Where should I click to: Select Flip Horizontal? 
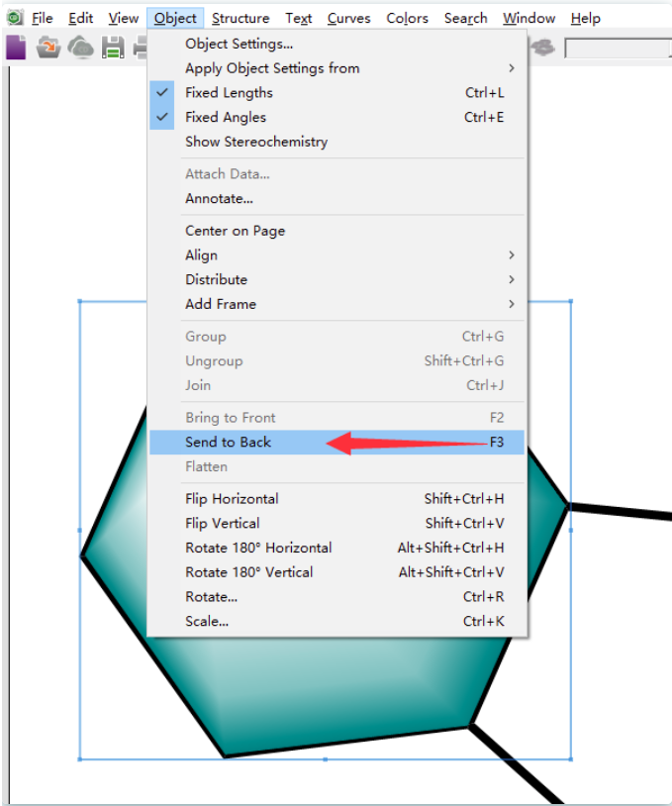[x=337, y=499]
